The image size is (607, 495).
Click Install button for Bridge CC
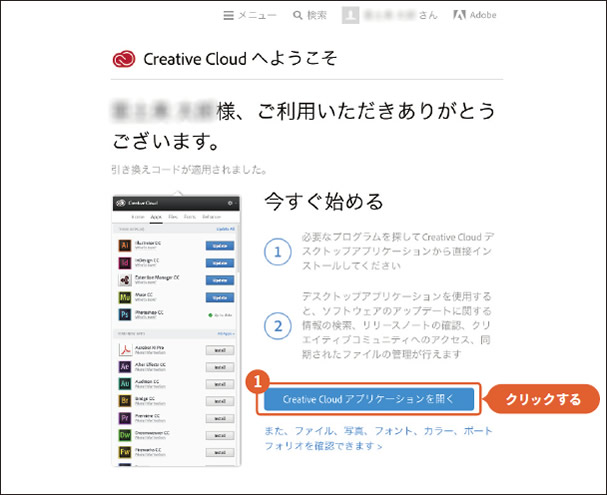219,401
